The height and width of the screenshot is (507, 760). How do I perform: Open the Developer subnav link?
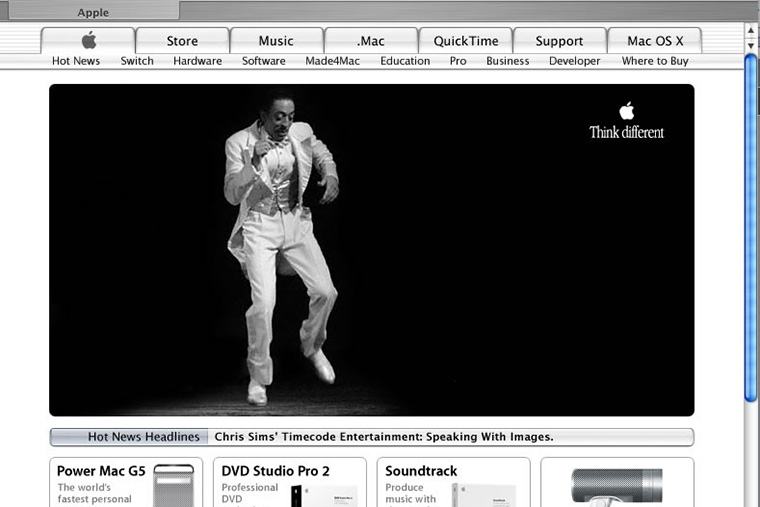pyautogui.click(x=574, y=61)
